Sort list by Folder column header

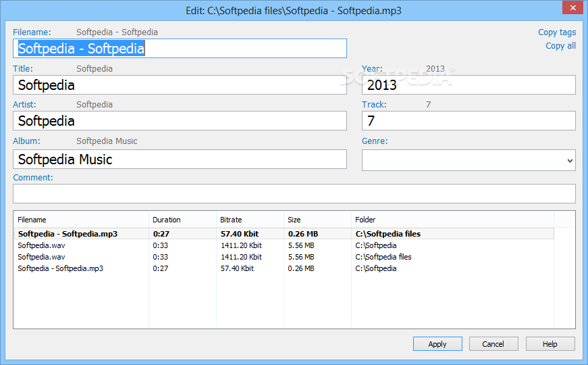click(452, 220)
